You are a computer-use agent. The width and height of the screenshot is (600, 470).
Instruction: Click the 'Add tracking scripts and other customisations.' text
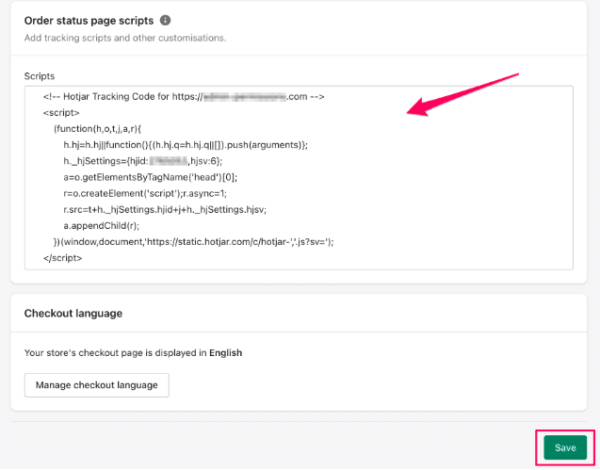[x=125, y=38]
